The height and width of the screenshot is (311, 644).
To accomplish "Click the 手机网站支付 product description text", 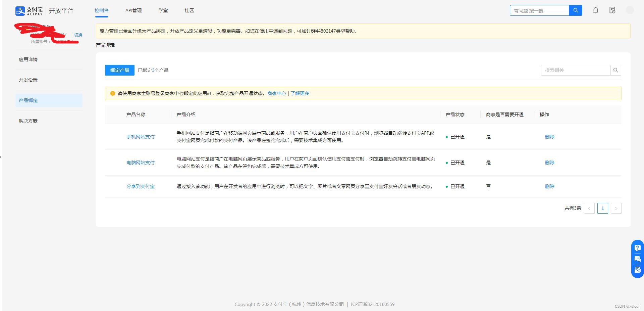I will 305,137.
